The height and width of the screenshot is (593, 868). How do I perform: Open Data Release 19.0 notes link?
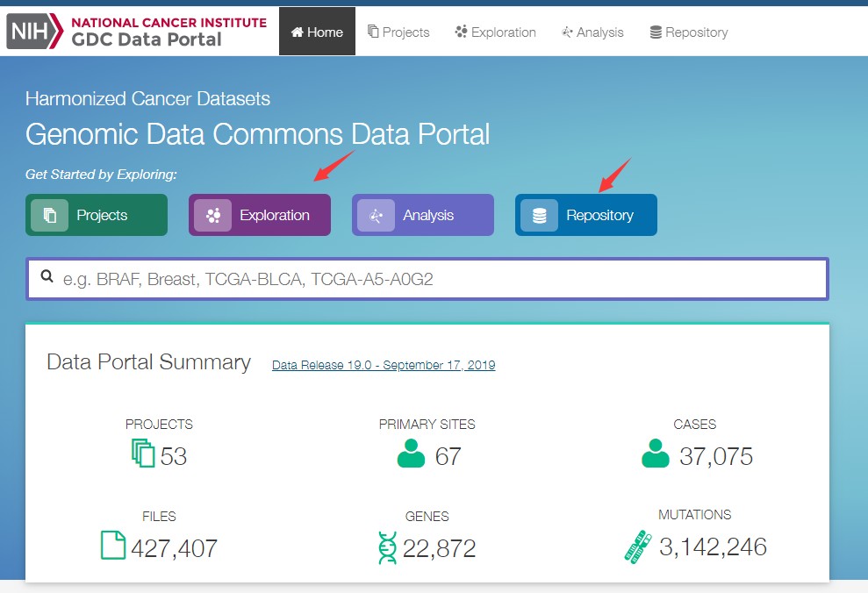coord(384,365)
